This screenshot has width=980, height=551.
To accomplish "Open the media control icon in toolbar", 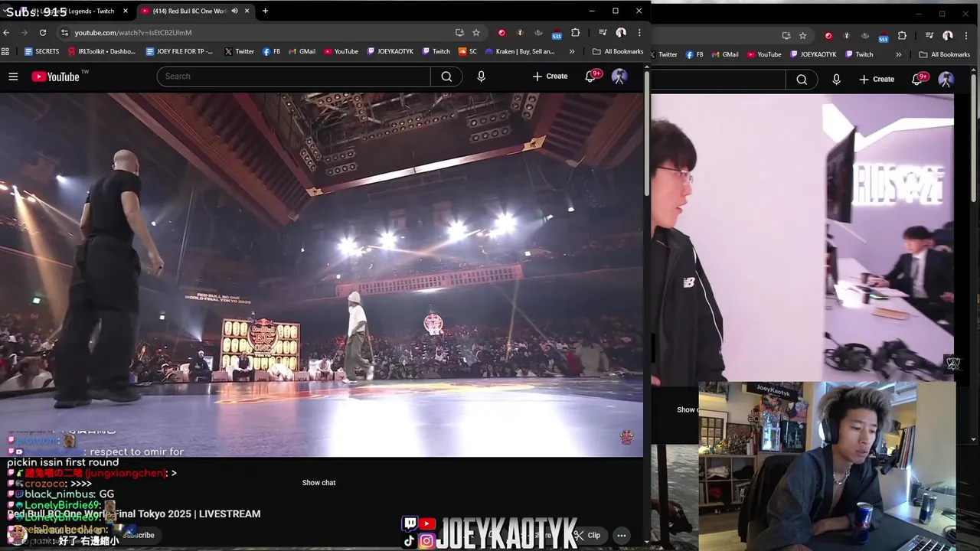I will pos(603,33).
